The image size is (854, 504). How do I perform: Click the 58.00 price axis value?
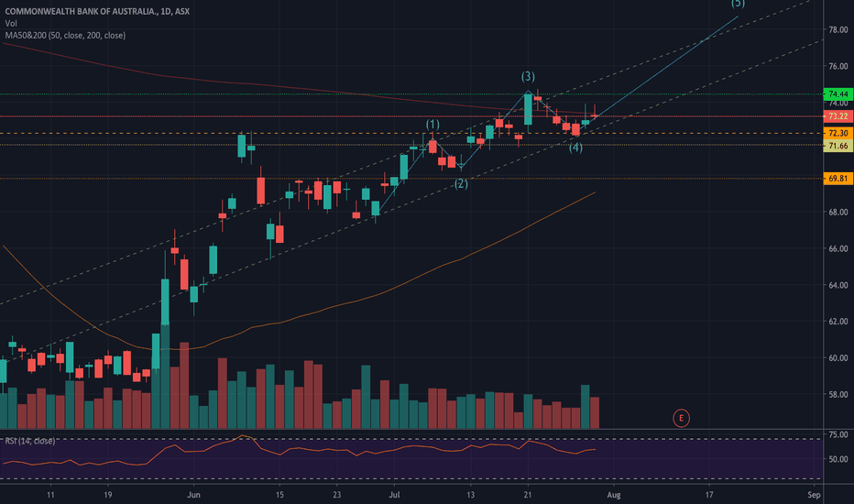click(838, 394)
